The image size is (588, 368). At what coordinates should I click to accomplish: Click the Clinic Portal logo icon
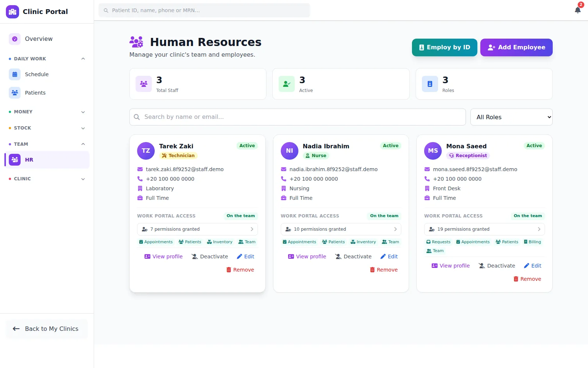pyautogui.click(x=12, y=12)
